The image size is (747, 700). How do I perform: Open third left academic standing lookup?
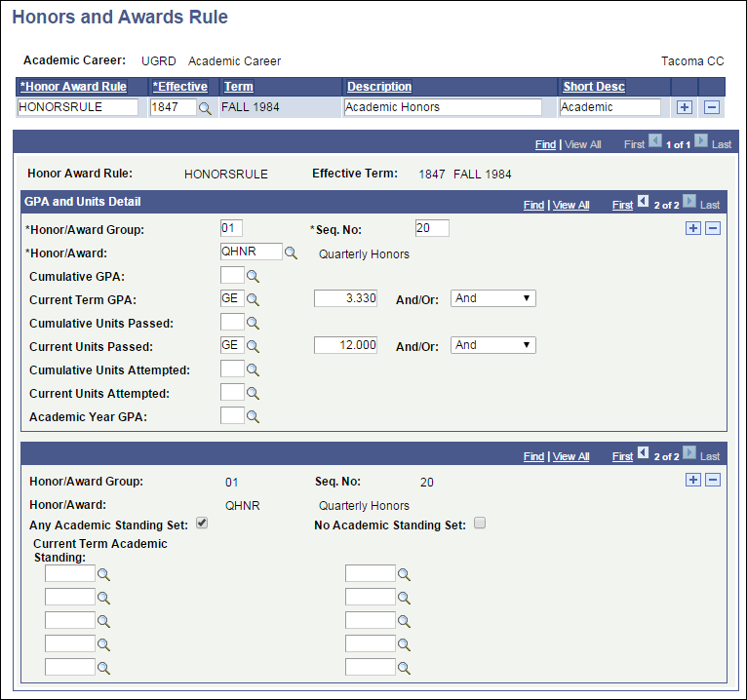click(103, 621)
